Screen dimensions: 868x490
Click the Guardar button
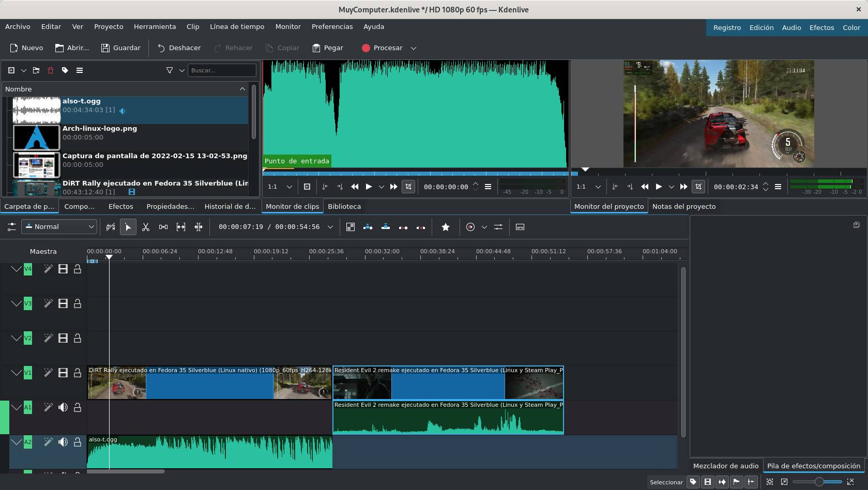pos(120,48)
